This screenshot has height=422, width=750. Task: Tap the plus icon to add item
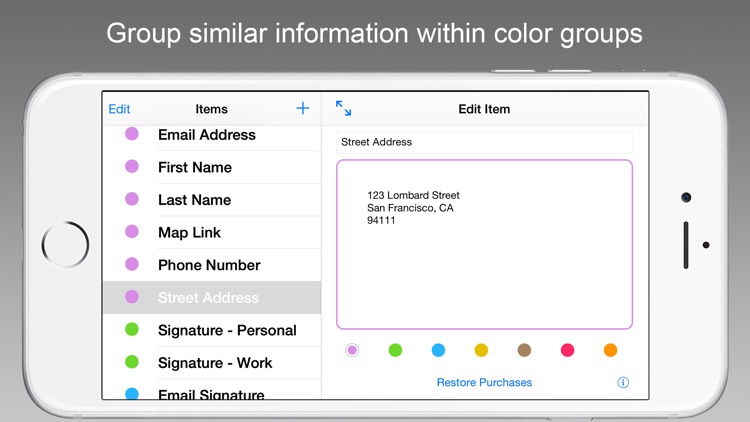(x=303, y=109)
